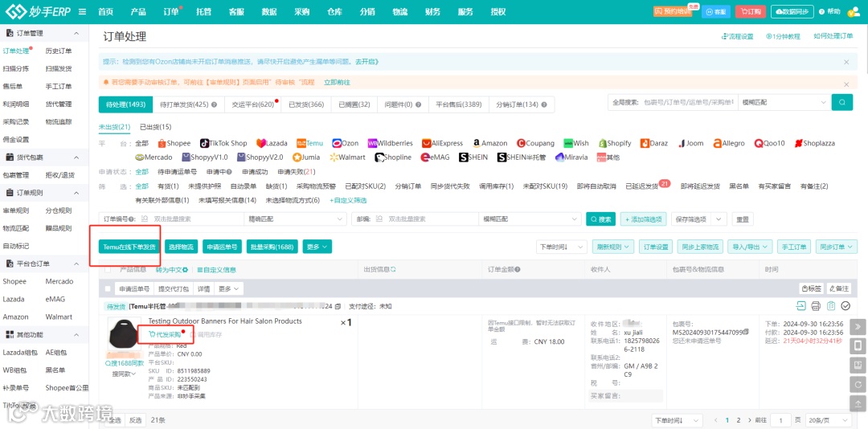The height and width of the screenshot is (429, 868).
Task: Click the Temu在线下单发货 button
Action: coord(129,247)
